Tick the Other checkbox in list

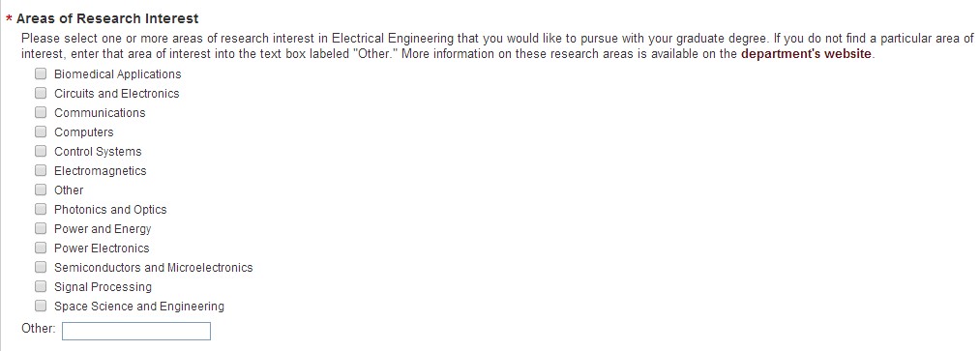click(41, 190)
